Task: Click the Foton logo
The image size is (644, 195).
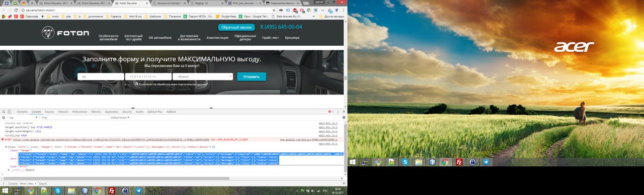Action: point(65,33)
